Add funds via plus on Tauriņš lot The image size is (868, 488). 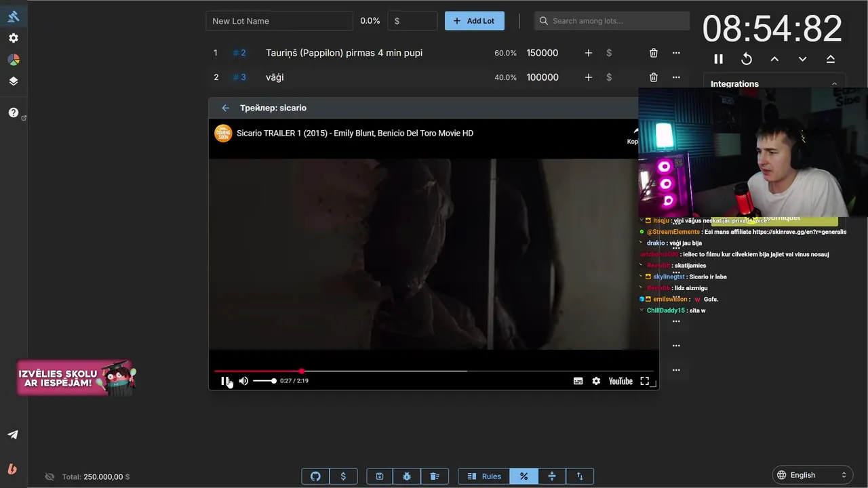[588, 53]
